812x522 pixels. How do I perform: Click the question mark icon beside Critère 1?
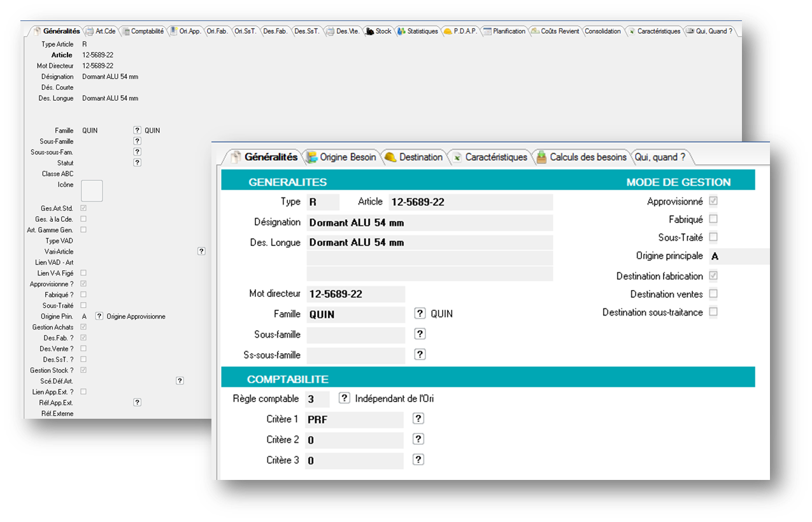coord(418,419)
